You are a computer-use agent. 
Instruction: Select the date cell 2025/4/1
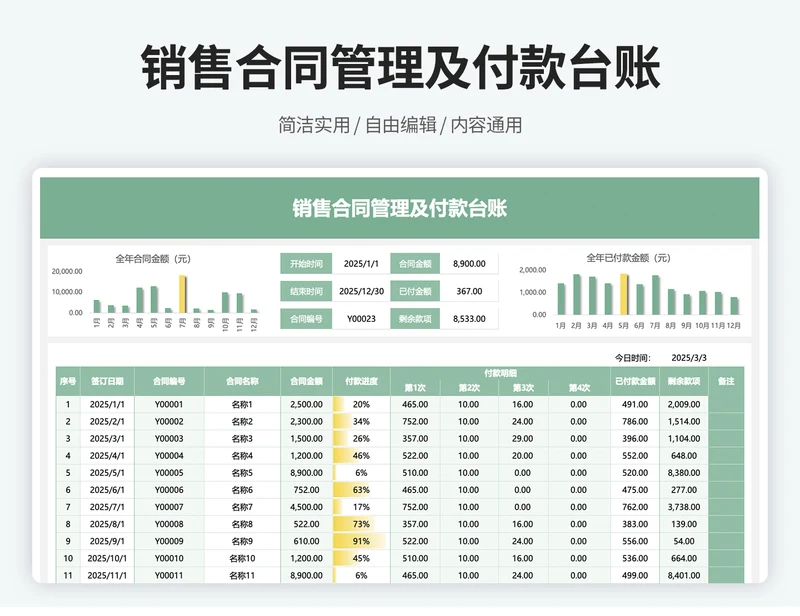[107, 456]
